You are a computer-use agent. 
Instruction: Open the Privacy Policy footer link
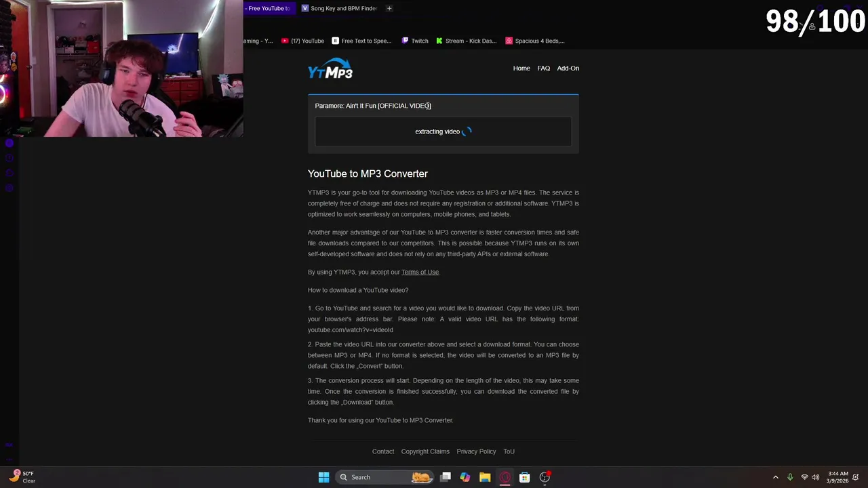tap(476, 451)
